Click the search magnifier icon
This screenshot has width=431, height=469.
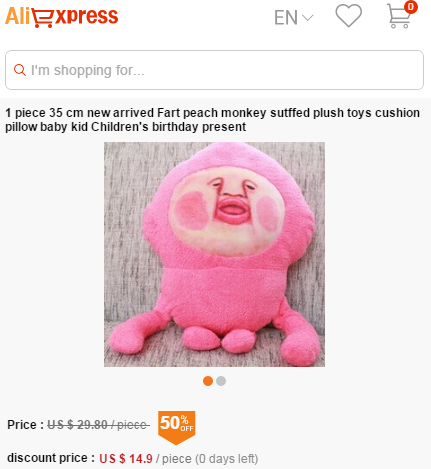tap(20, 70)
